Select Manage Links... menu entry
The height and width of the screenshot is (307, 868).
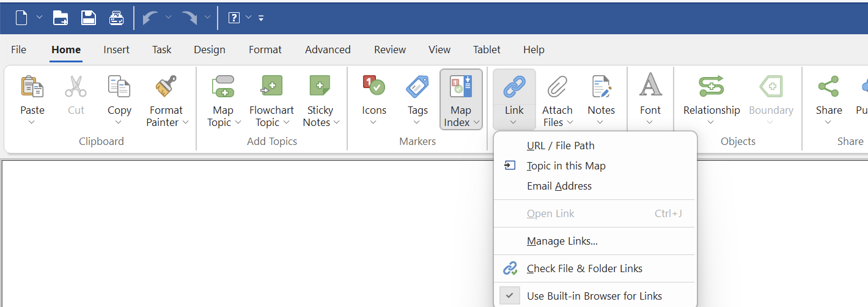pos(562,241)
